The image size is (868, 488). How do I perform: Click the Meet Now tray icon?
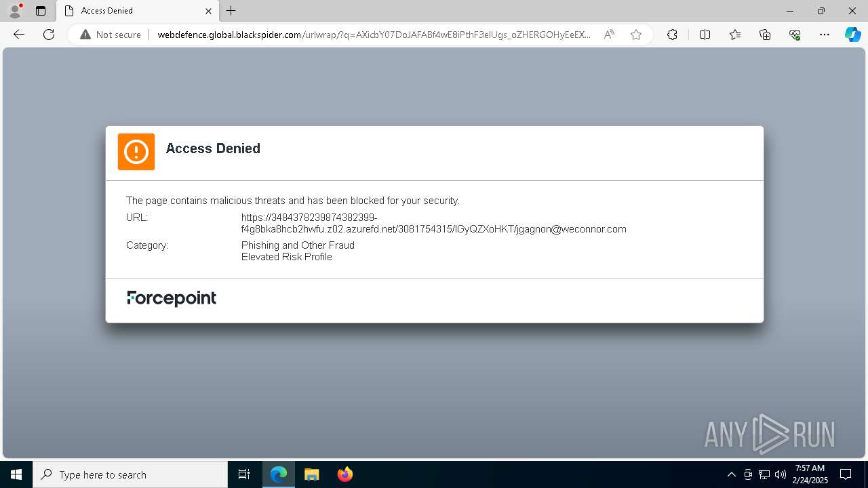(748, 474)
